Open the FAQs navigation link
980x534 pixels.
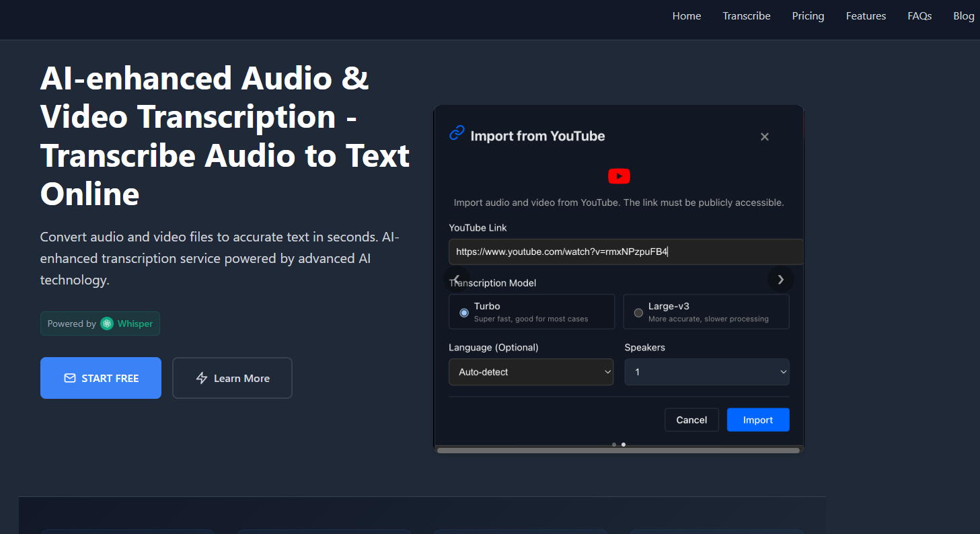click(x=919, y=16)
